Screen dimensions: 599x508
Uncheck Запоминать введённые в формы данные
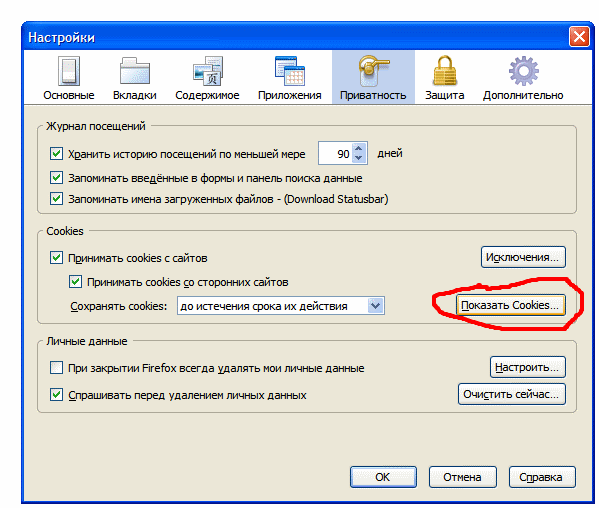pyautogui.click(x=56, y=178)
